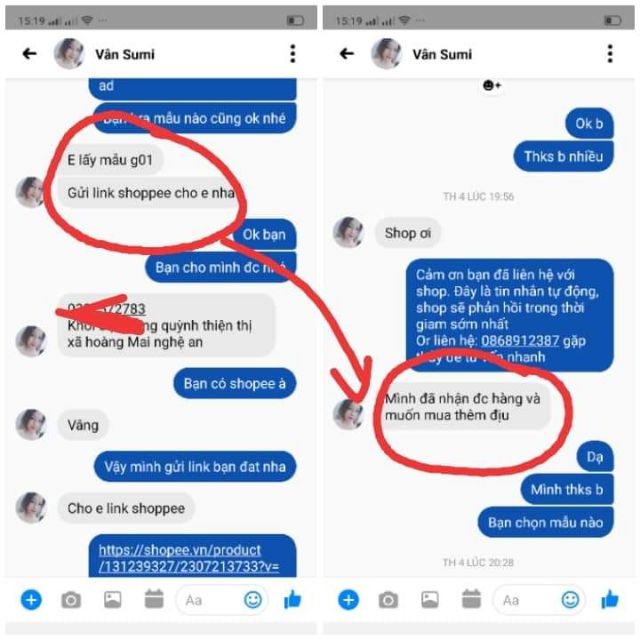Screen dimensions: 640x640
Task: Open emoji picker in left message field
Action: (253, 600)
